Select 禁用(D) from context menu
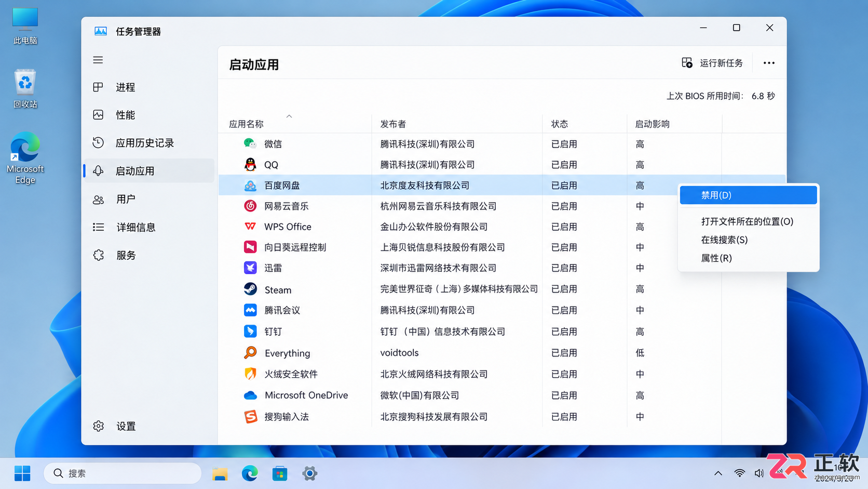Viewport: 868px width, 489px height. click(748, 195)
